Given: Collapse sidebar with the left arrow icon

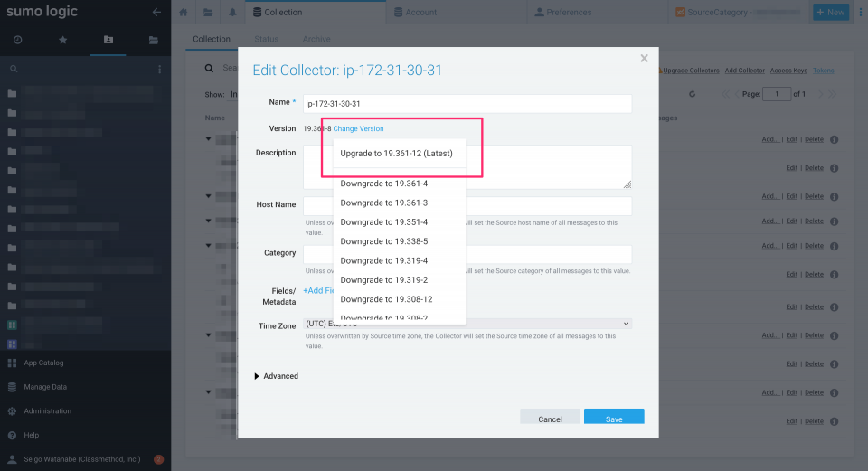Looking at the screenshot, I should pyautogui.click(x=156, y=13).
